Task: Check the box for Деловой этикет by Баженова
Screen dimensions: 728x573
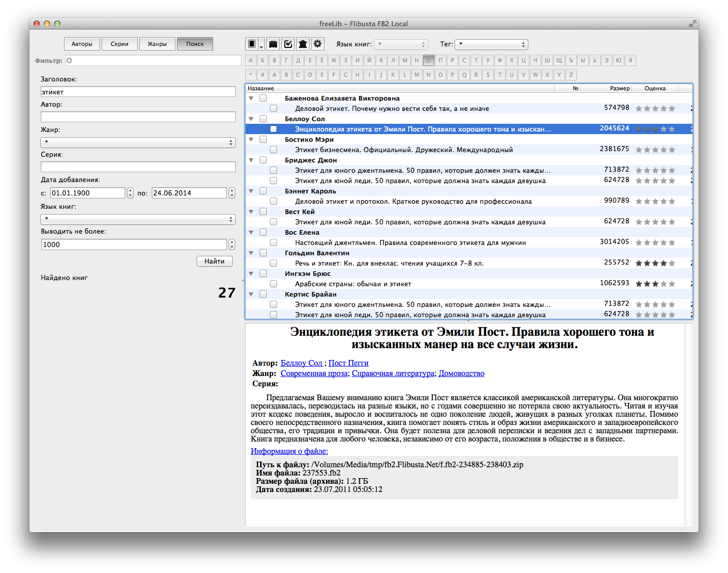Action: click(273, 108)
